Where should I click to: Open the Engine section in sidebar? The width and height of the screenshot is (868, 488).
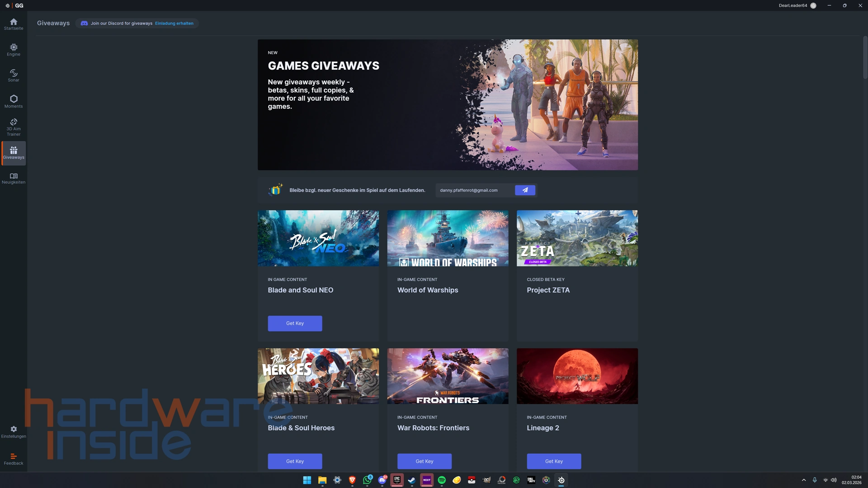(x=14, y=50)
